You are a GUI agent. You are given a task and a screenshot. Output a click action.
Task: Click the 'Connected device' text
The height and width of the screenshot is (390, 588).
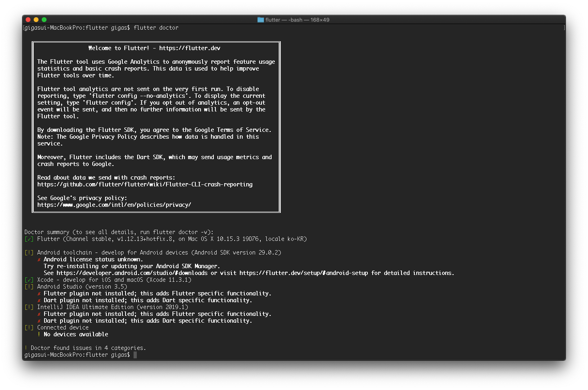pos(63,327)
